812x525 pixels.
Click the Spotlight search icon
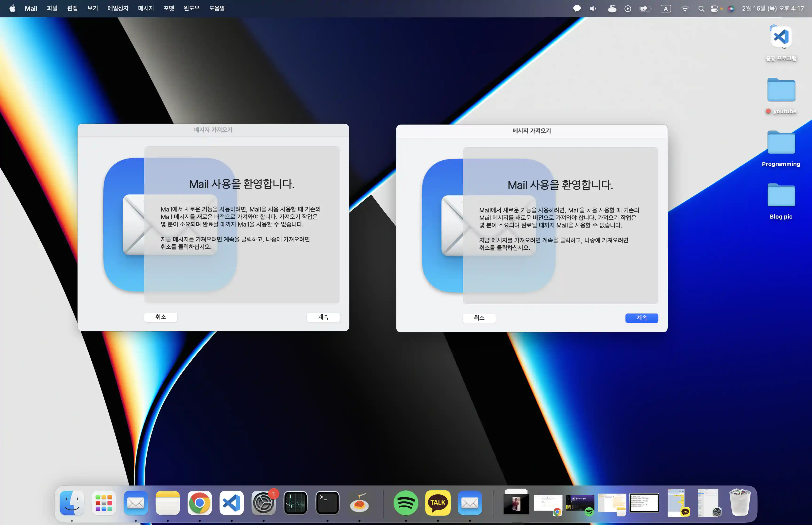[701, 8]
